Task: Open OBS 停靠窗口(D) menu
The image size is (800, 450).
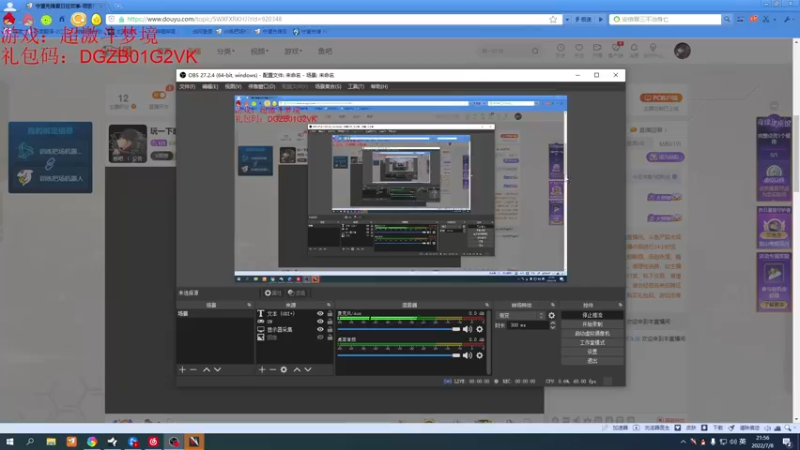Action: click(x=261, y=87)
